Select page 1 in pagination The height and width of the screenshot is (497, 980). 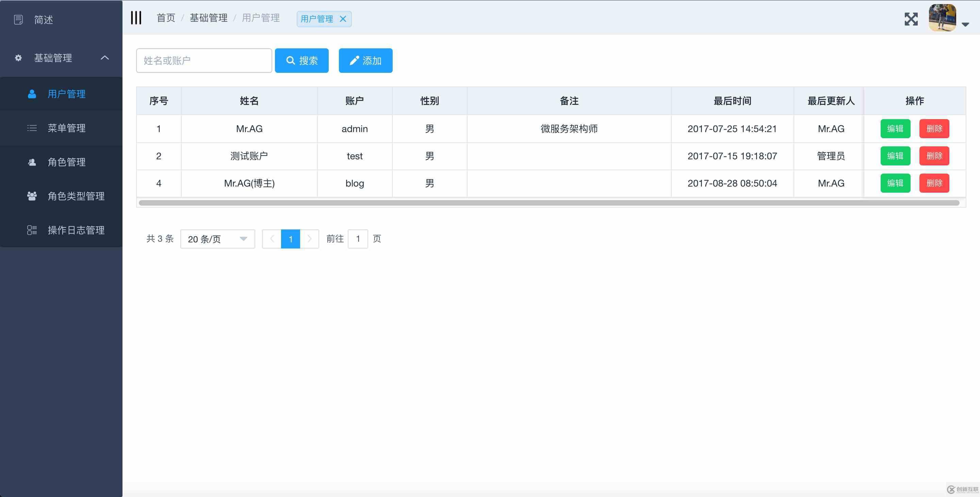(x=290, y=239)
